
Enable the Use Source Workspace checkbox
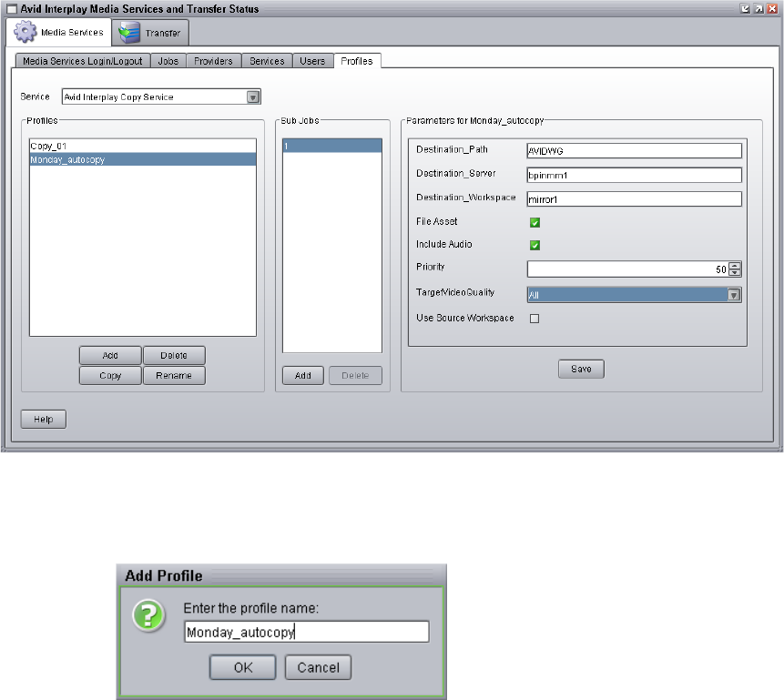pos(535,319)
